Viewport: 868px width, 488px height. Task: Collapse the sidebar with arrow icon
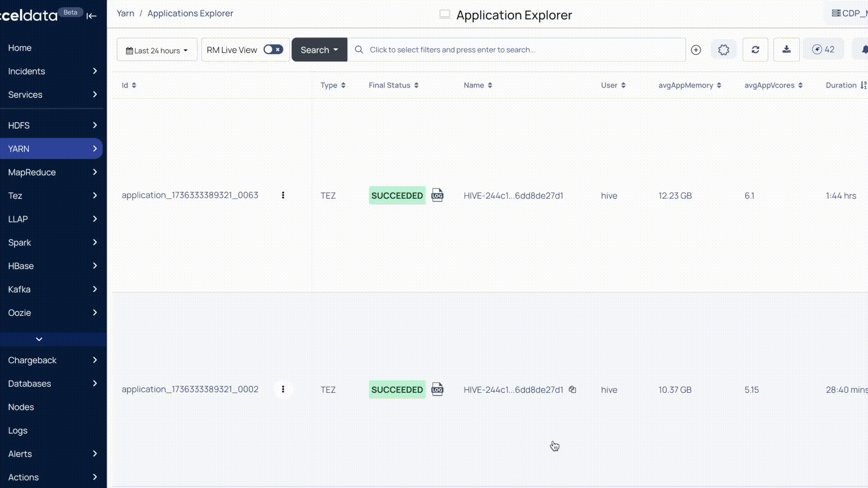point(91,16)
